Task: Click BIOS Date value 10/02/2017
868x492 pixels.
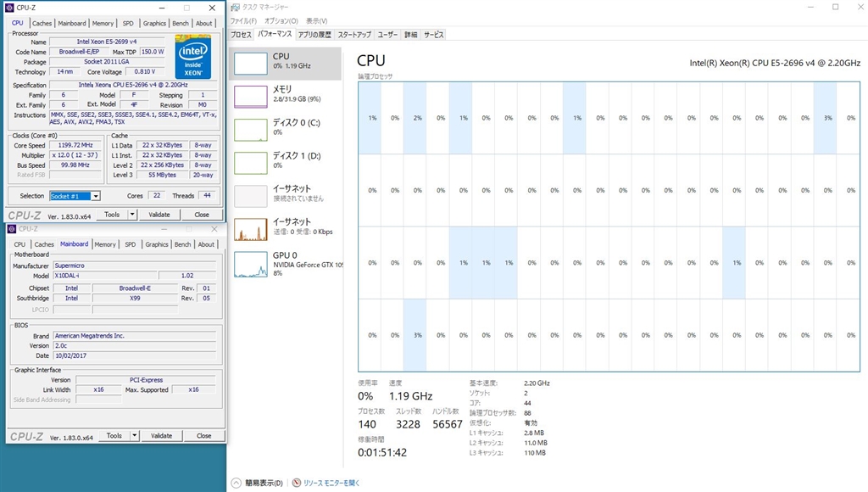Action: pos(135,355)
